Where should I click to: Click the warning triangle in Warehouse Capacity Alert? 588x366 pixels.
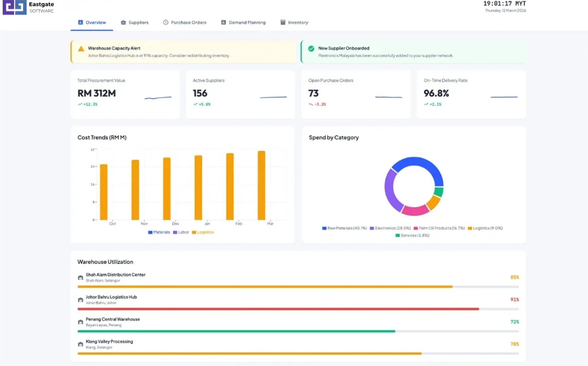(81, 49)
